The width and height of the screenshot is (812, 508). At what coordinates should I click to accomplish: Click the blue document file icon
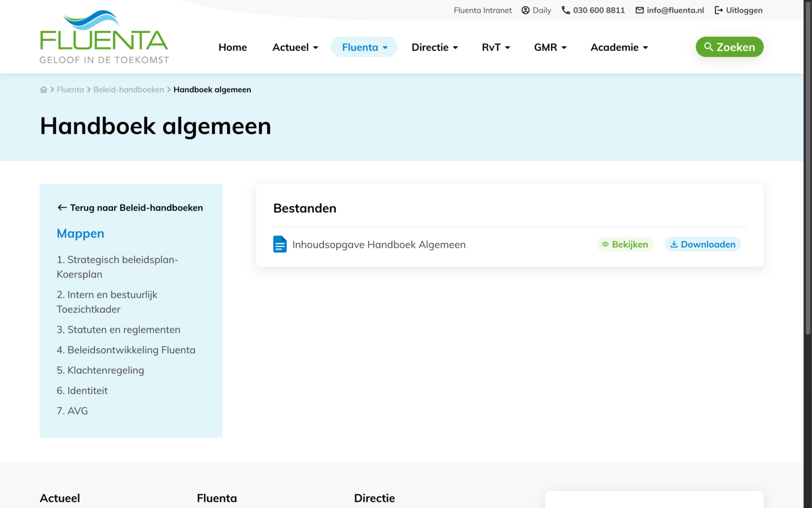[280, 244]
